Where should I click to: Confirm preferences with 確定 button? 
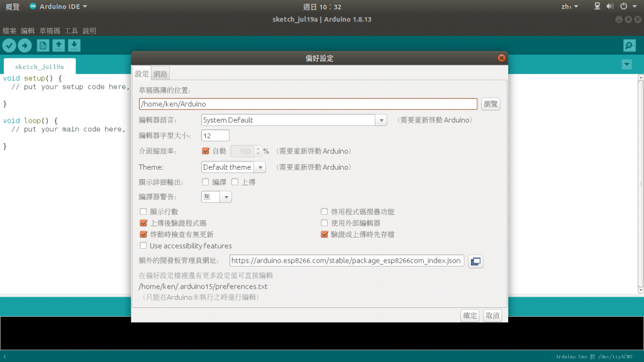coord(470,315)
